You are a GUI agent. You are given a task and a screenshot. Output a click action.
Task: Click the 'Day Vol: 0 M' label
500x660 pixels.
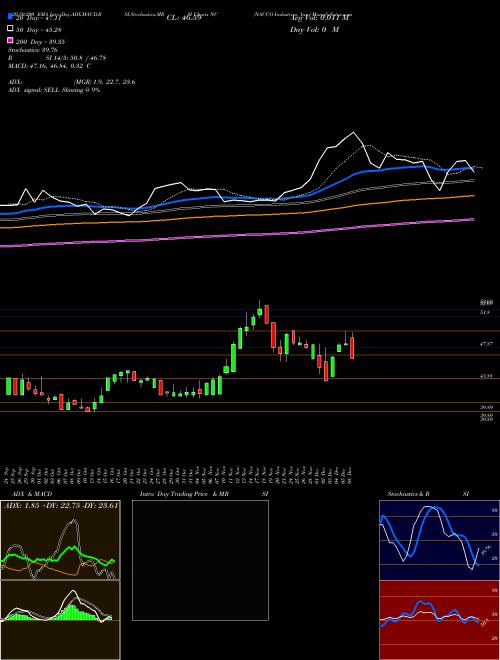click(314, 29)
